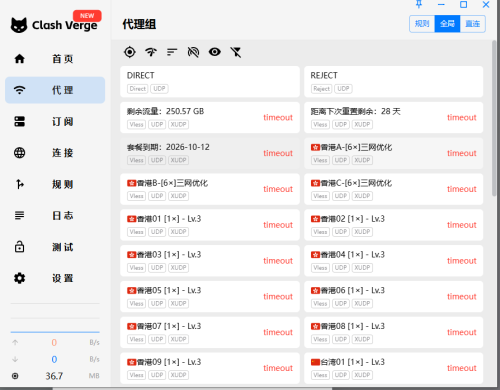Select the 剩余流量: 250.57 GB node

pyautogui.click(x=210, y=117)
